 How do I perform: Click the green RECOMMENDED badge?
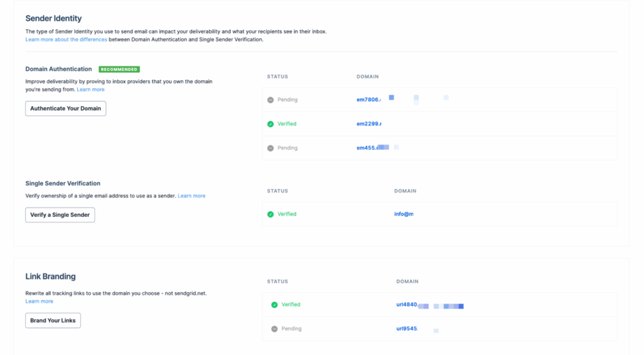119,70
